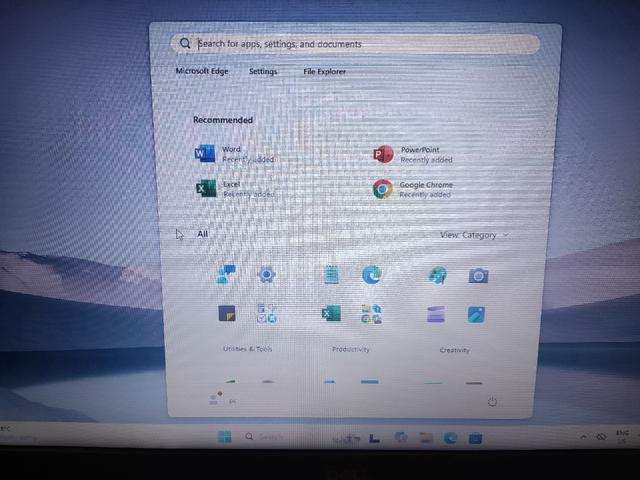
Task: Click the ENG language indicator in the tray
Action: (622, 436)
